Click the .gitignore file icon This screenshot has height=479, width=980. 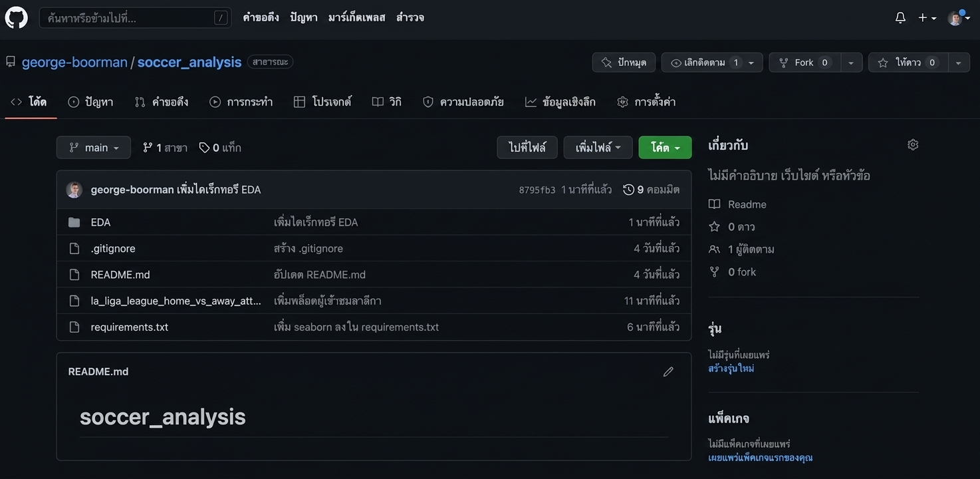coord(74,248)
